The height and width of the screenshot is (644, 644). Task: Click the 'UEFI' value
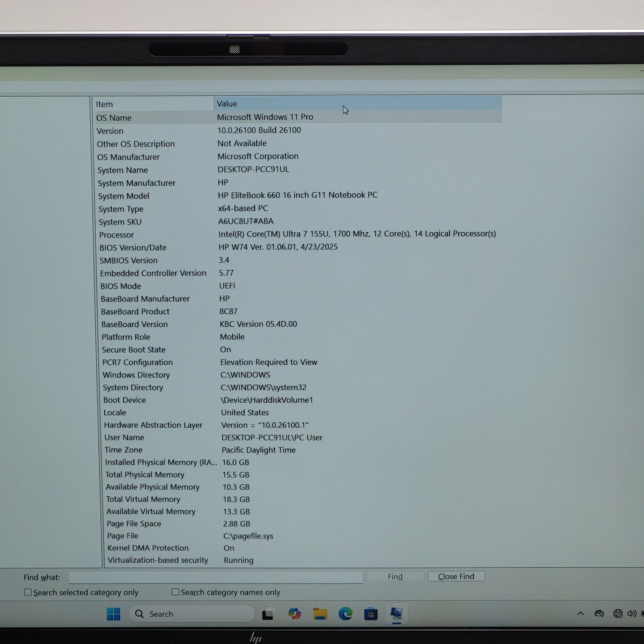pyautogui.click(x=227, y=286)
